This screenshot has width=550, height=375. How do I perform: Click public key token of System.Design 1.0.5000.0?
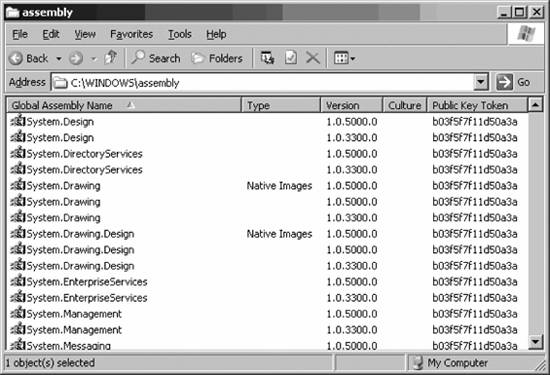point(475,122)
